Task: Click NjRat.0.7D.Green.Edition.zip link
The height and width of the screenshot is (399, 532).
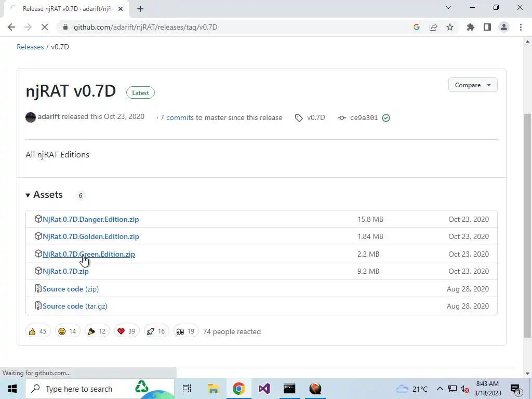Action: click(x=89, y=254)
